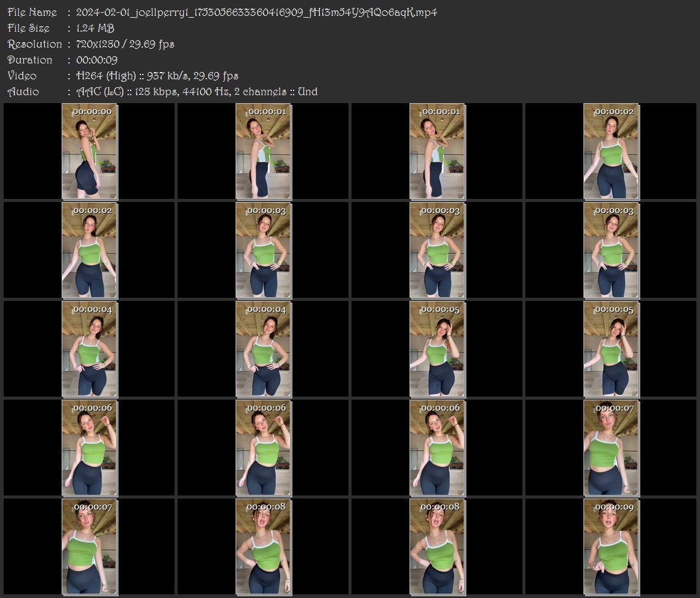
Task: Click the "File Name" label
Action: (x=32, y=12)
